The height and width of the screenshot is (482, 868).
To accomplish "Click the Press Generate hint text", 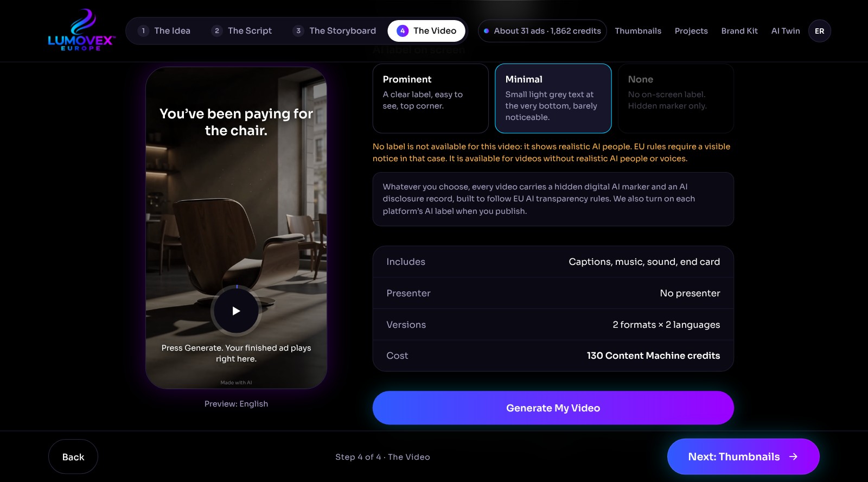I will point(236,353).
